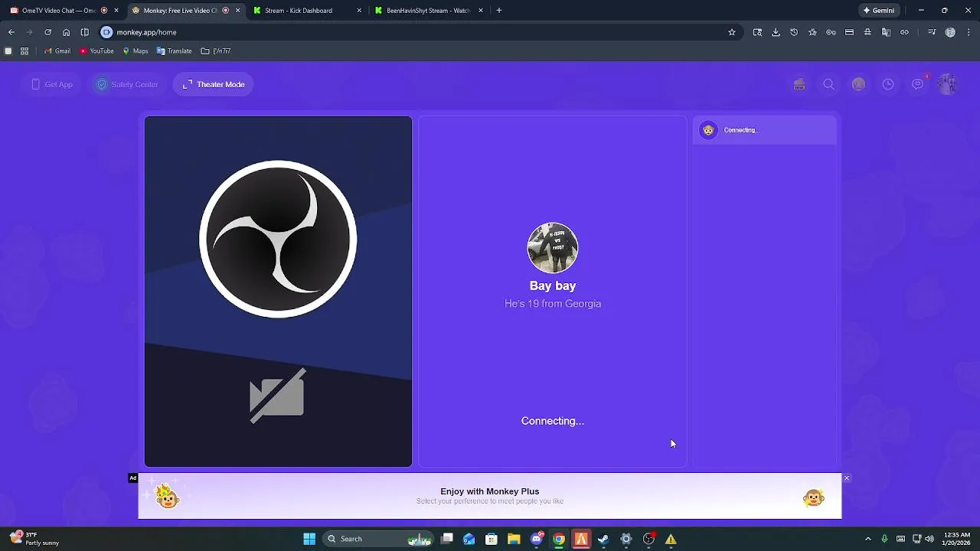Open the Safety Center
This screenshot has height=551, width=980.
pos(126,84)
